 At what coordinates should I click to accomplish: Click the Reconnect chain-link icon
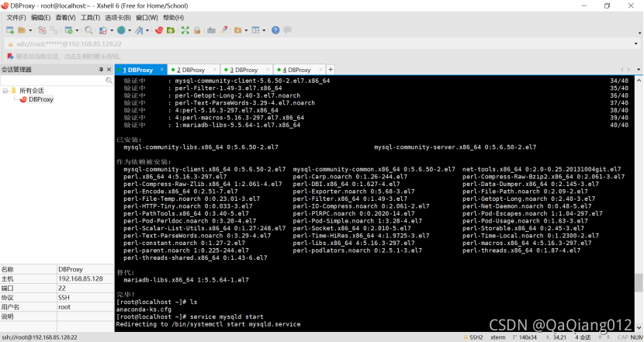click(54, 30)
